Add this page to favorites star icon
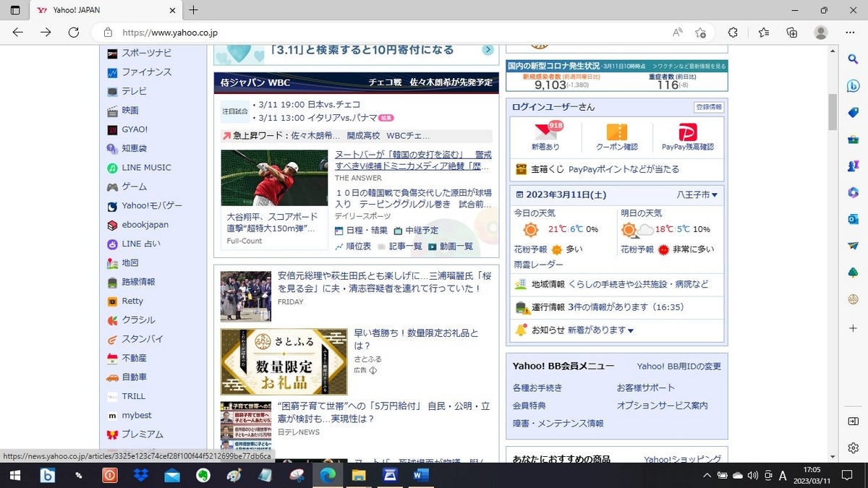The width and height of the screenshot is (868, 488). click(x=700, y=33)
